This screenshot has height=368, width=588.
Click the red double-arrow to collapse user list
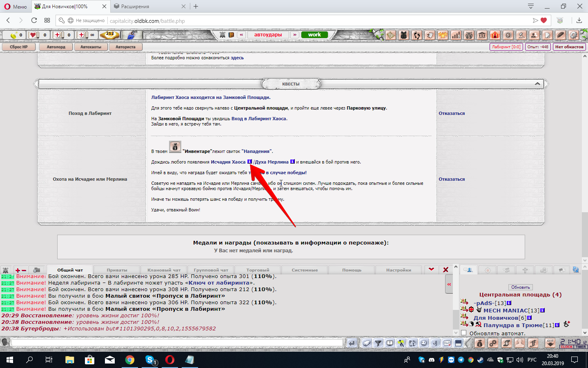click(449, 284)
